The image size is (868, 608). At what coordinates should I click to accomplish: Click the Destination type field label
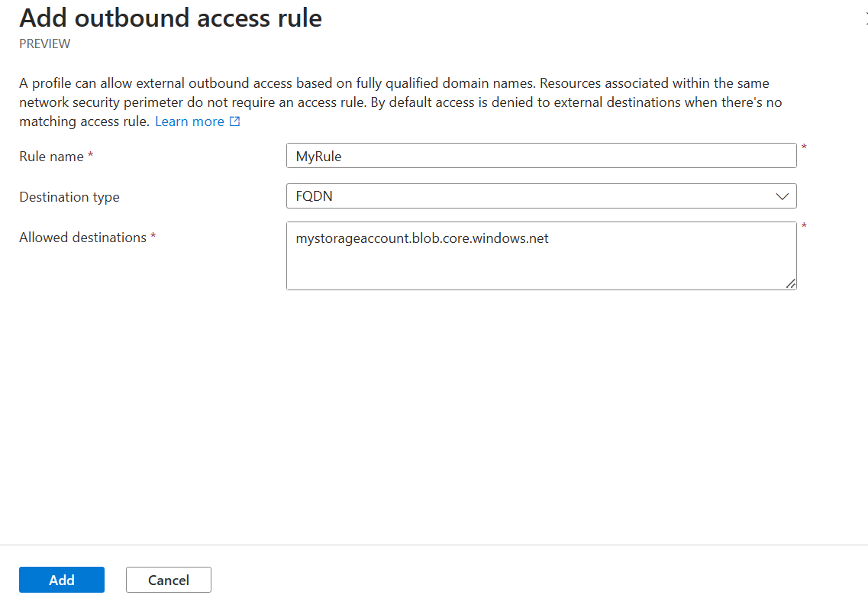click(69, 196)
